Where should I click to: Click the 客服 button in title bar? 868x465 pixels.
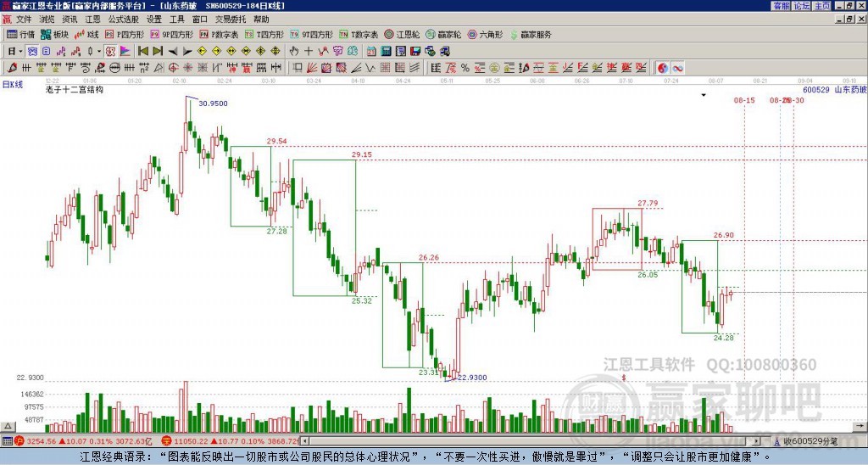781,6
